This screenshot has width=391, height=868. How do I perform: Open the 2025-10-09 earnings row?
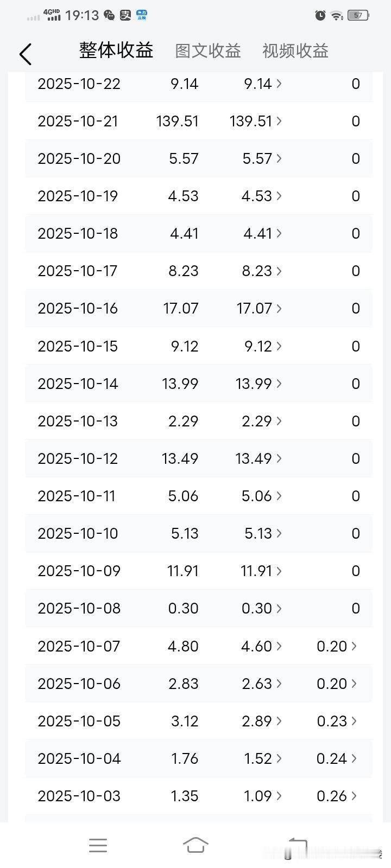pyautogui.click(x=199, y=571)
